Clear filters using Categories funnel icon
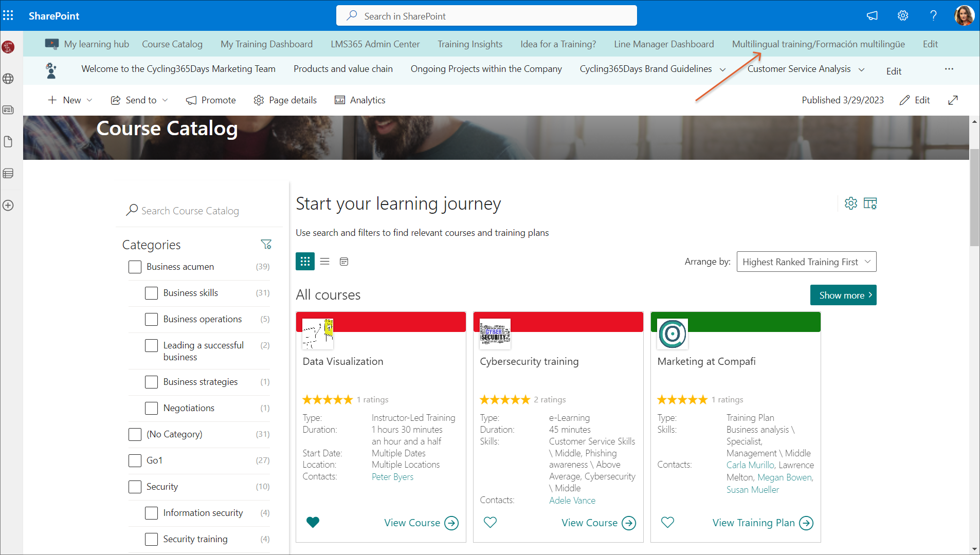 (x=266, y=245)
